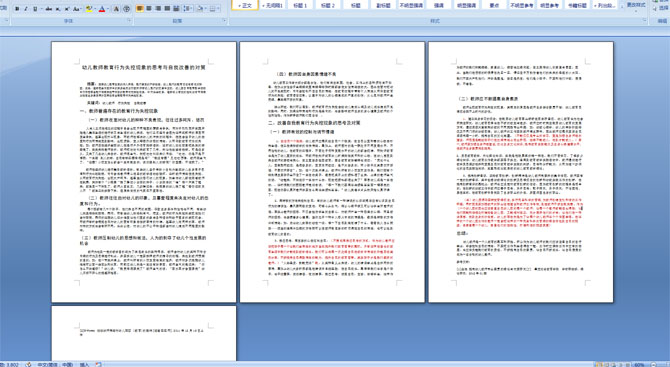The image size is (670, 367).
Task: Center-align the paragraph text
Action: click(x=149, y=9)
